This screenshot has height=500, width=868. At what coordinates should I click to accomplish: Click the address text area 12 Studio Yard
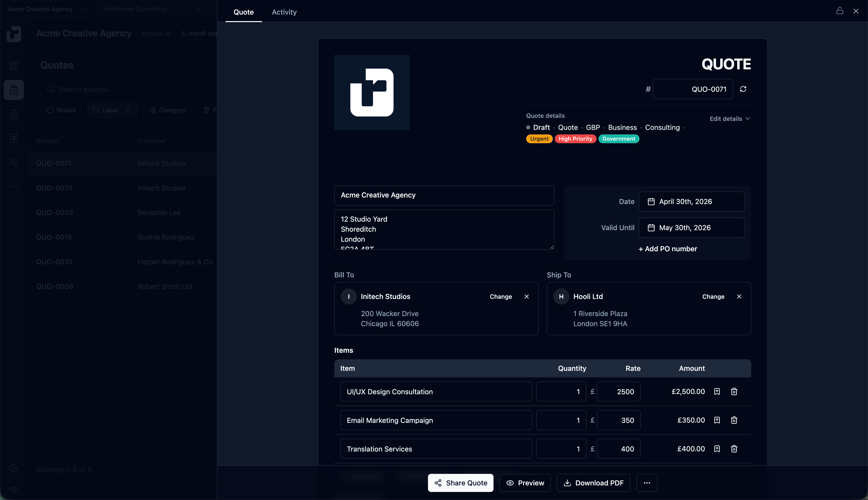pyautogui.click(x=444, y=230)
